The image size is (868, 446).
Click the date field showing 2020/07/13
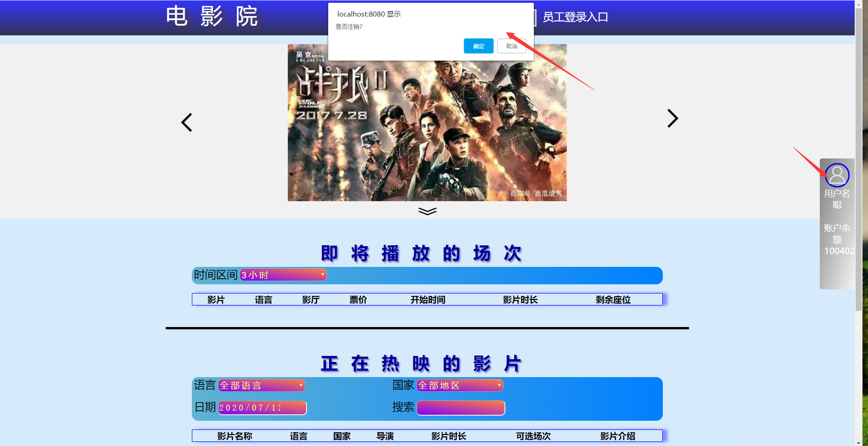click(x=262, y=407)
